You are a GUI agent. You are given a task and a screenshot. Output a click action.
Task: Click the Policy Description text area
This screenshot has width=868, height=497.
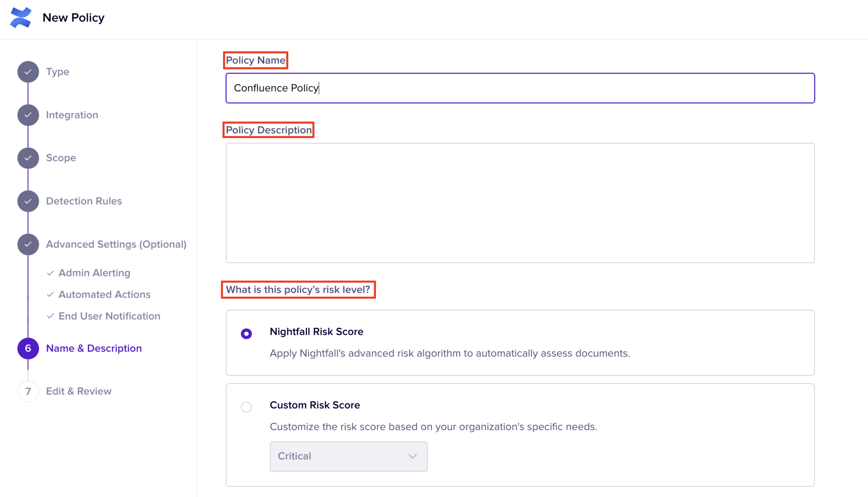(x=520, y=203)
